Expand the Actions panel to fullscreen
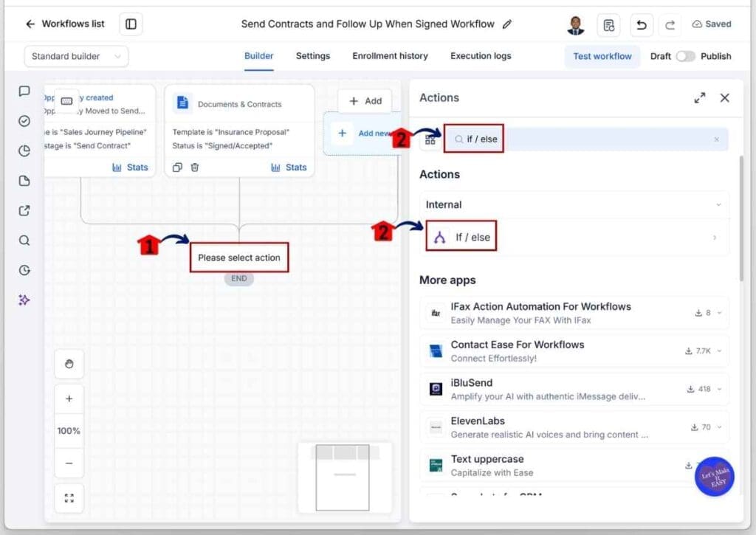 (700, 98)
